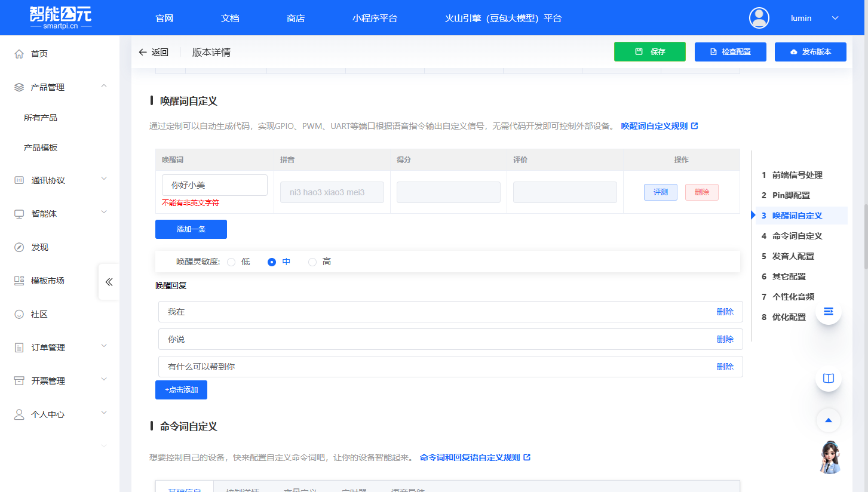The width and height of the screenshot is (868, 492).
Task: Open 社区 using its sidebar icon
Action: click(18, 313)
